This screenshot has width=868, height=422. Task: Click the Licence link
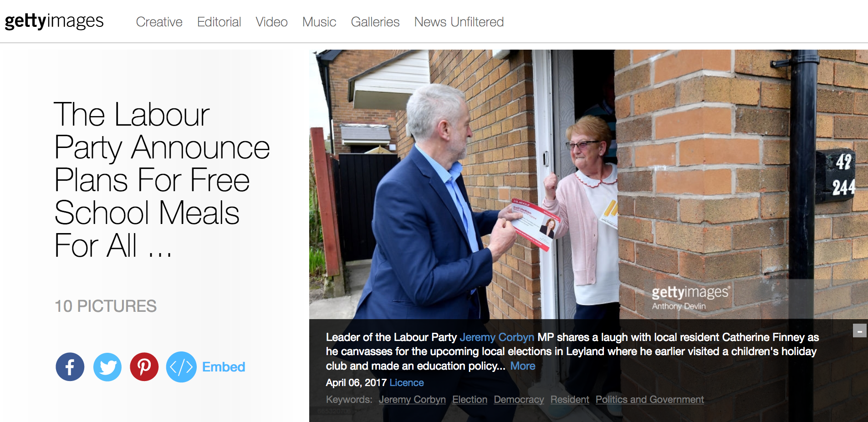(x=407, y=383)
